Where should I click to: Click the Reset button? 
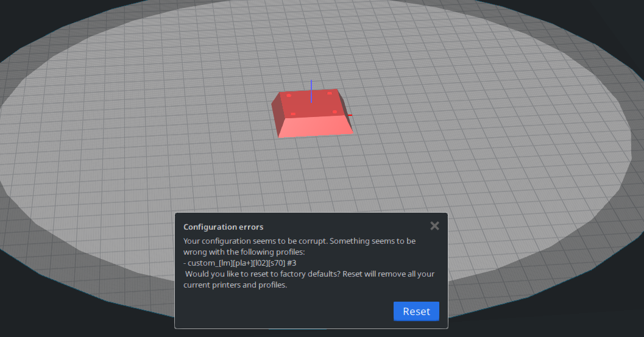click(416, 311)
